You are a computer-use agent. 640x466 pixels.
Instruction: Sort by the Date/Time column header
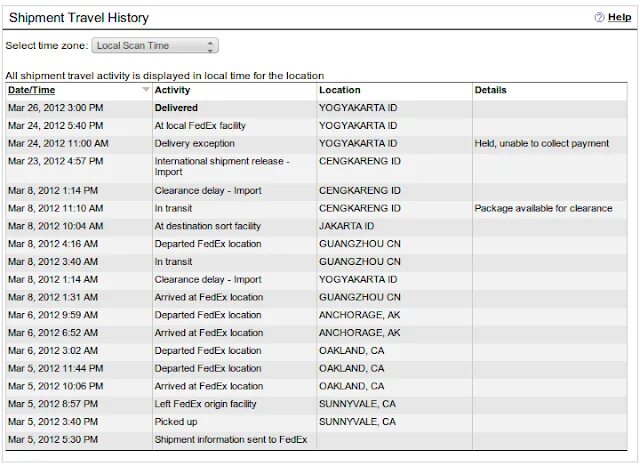[x=31, y=90]
